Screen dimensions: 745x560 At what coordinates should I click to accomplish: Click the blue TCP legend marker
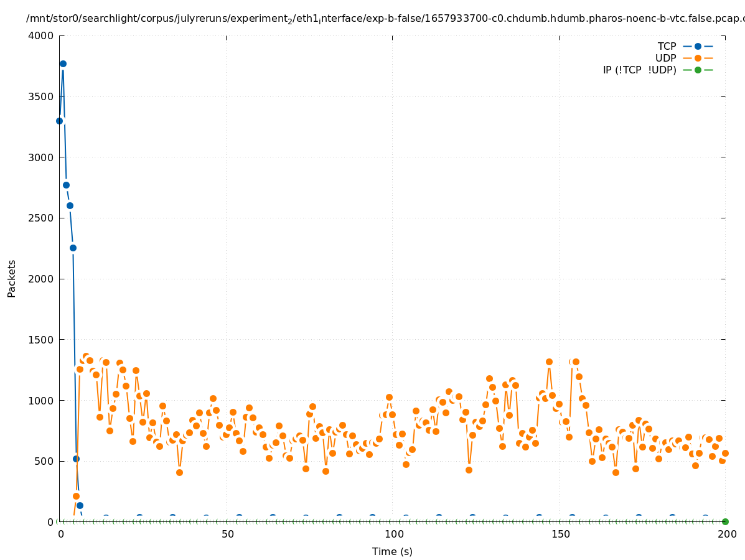click(x=698, y=46)
